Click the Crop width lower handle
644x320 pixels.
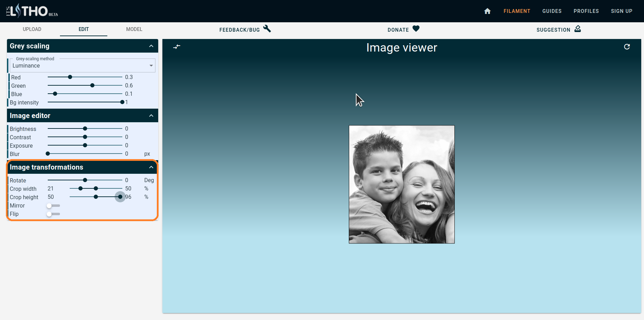click(x=80, y=188)
